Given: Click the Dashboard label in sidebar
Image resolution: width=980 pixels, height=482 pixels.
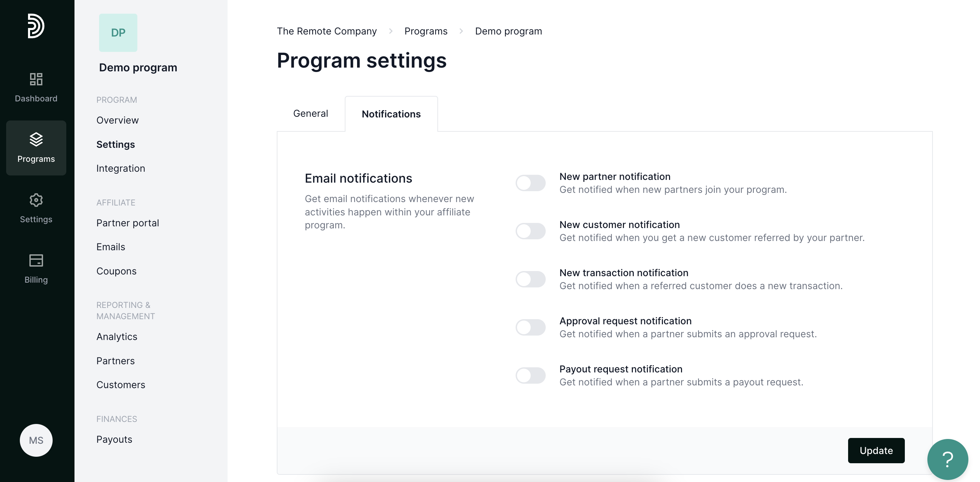Looking at the screenshot, I should click(x=36, y=98).
